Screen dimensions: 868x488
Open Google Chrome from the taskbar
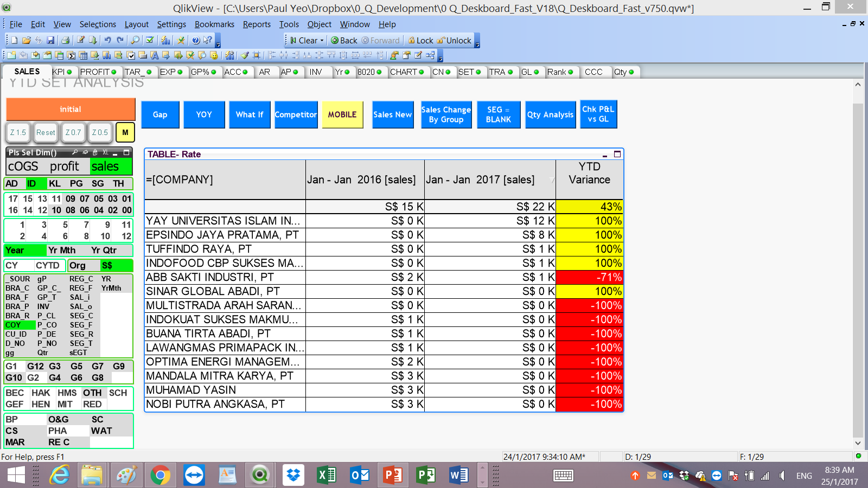click(x=160, y=476)
